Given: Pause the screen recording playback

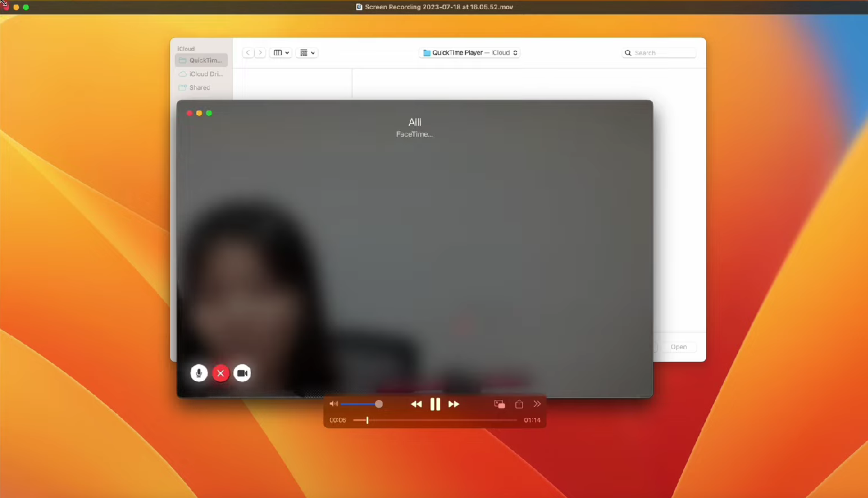Looking at the screenshot, I should pyautogui.click(x=435, y=404).
